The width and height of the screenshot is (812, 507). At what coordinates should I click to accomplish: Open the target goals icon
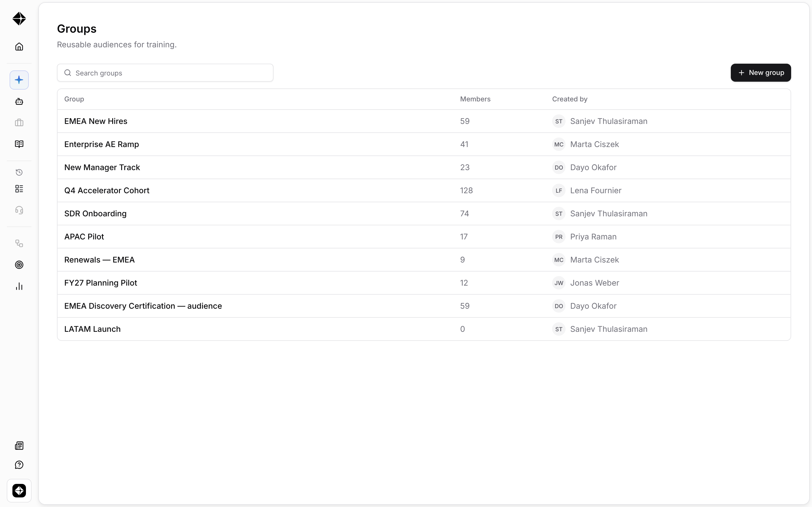click(19, 265)
